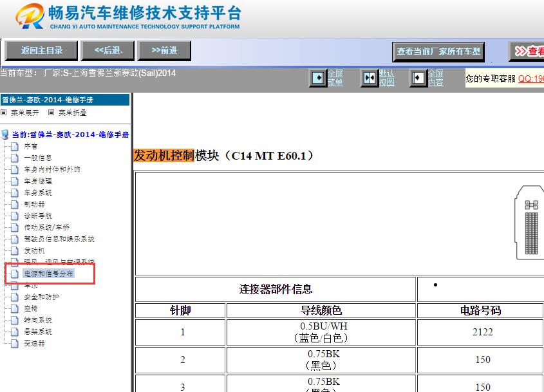544x392 pixels.
Task: Go back with 返回主目录 button
Action: (x=41, y=51)
